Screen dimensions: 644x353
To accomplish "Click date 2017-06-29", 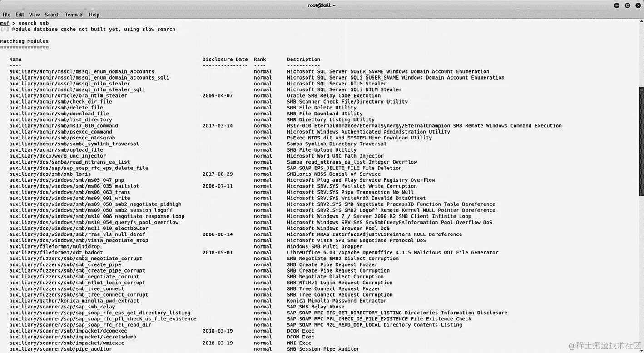I will point(218,174).
